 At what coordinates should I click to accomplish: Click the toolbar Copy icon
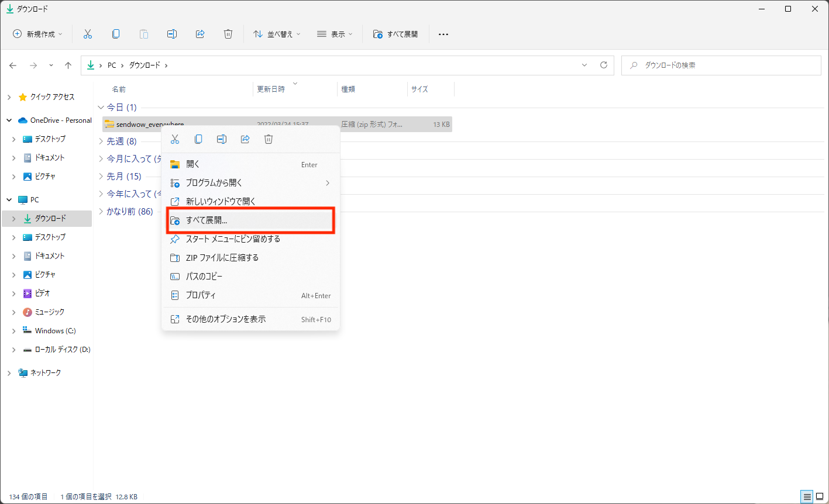click(116, 34)
